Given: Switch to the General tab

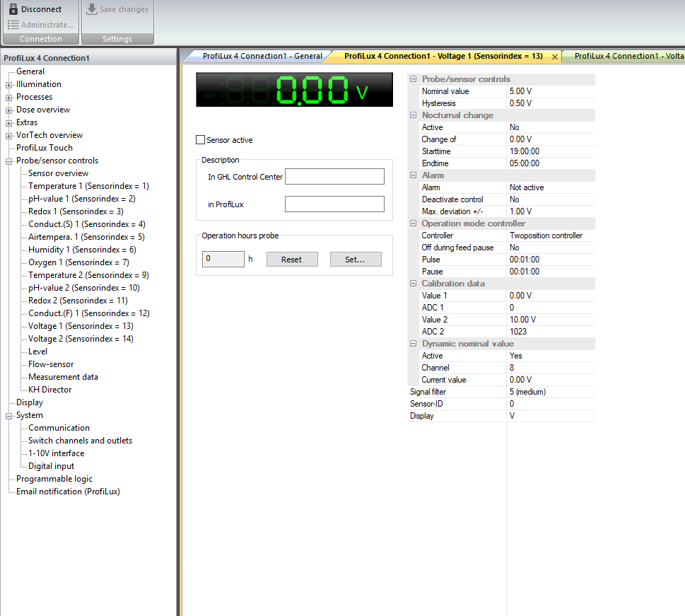Looking at the screenshot, I should (262, 56).
